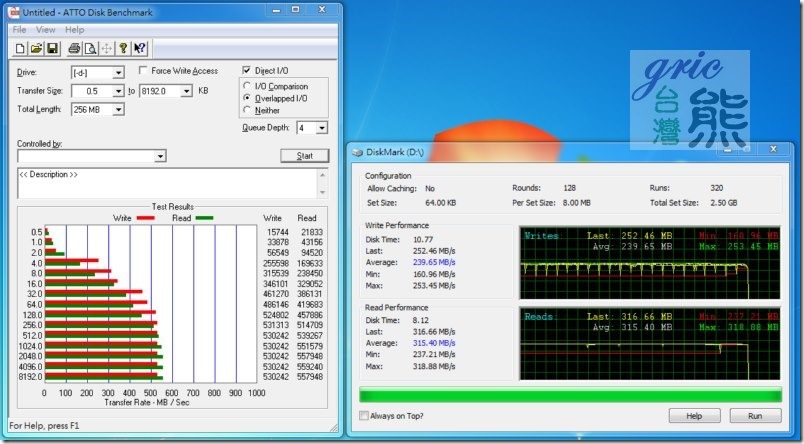Select the I/O Comparison radio button
Screen dimensions: 804x444
247,86
